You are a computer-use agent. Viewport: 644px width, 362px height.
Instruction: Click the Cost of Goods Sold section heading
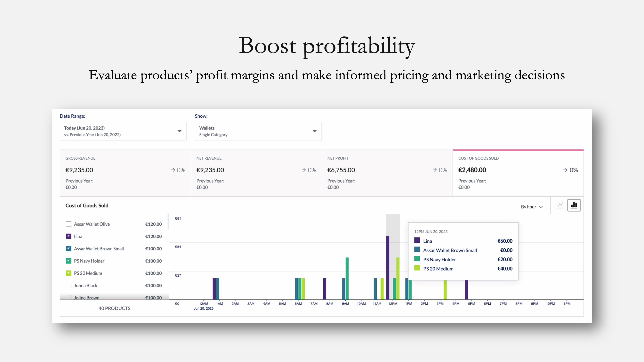[x=87, y=205]
